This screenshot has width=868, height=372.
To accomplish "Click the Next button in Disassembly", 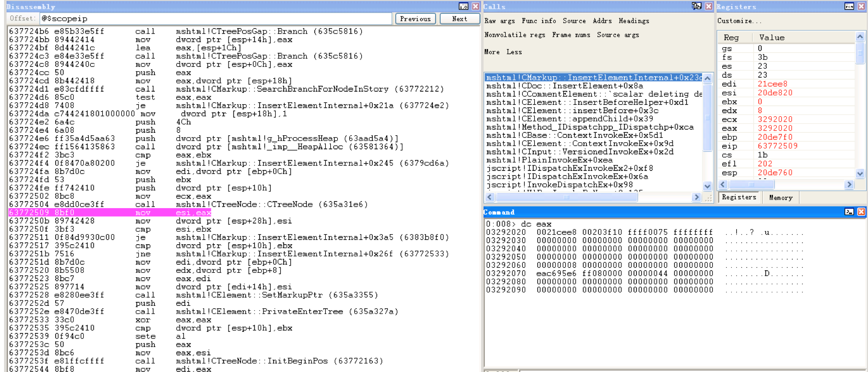I will click(x=460, y=19).
